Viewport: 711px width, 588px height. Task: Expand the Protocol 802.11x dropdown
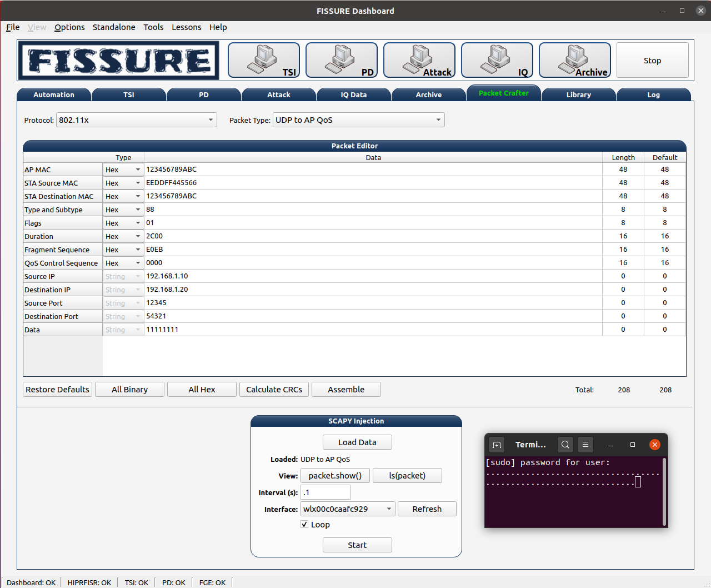click(x=137, y=120)
